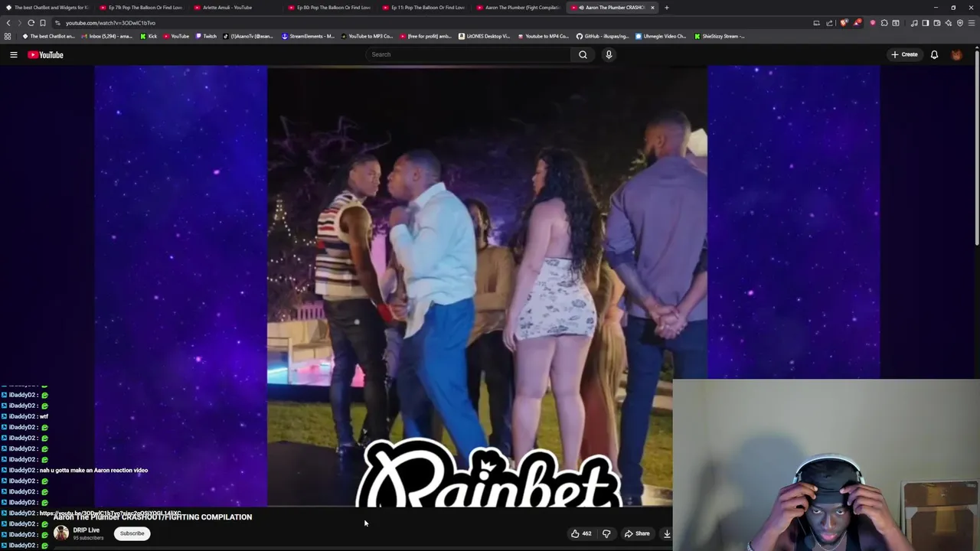Viewport: 980px width, 551px height.
Task: Open the cast screen icon in address bar
Action: pyautogui.click(x=816, y=23)
